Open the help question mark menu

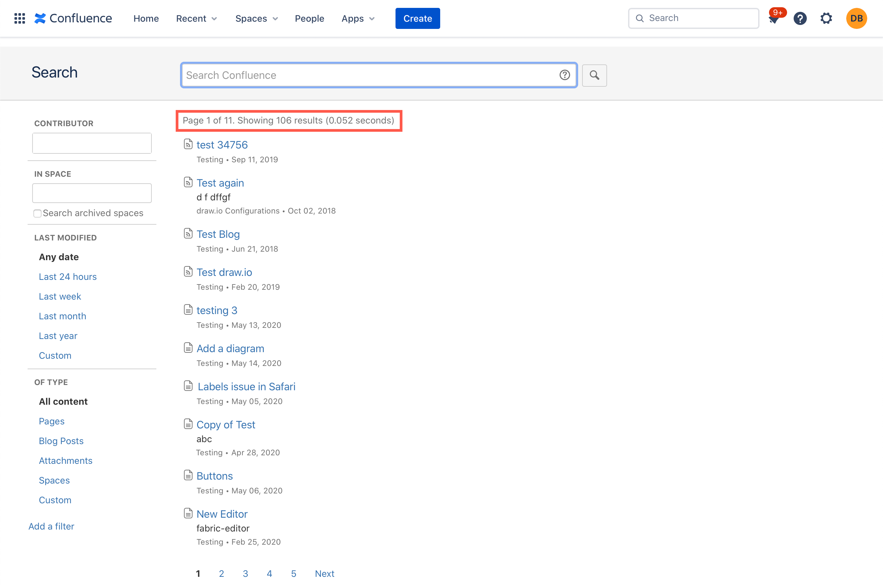(800, 18)
